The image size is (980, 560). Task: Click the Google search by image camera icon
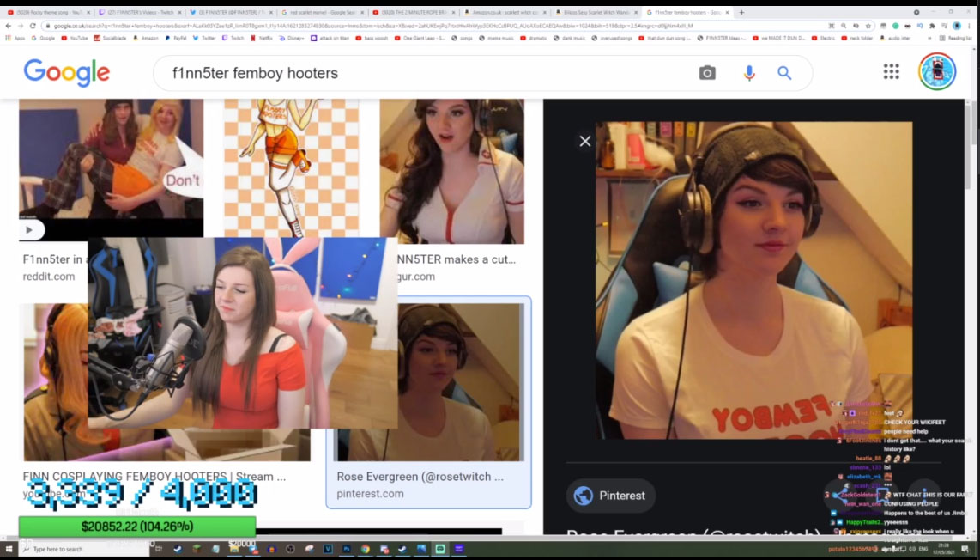pyautogui.click(x=707, y=73)
